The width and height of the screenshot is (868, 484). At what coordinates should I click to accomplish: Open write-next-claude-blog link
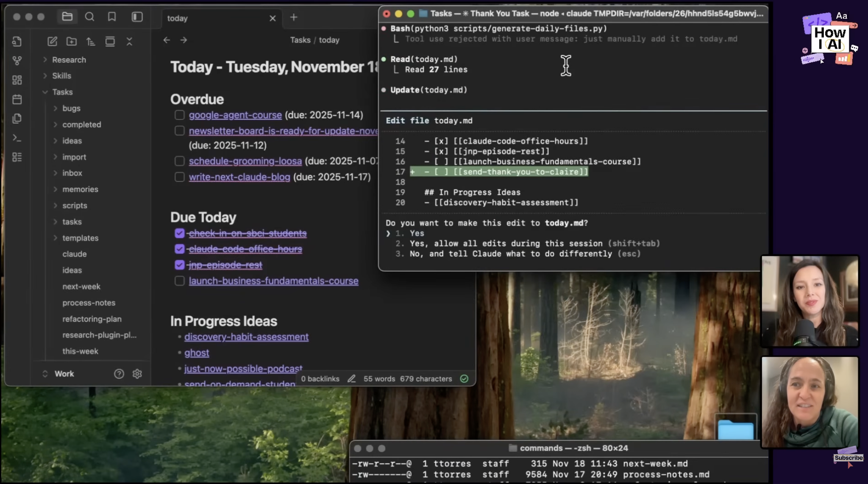[x=239, y=177]
